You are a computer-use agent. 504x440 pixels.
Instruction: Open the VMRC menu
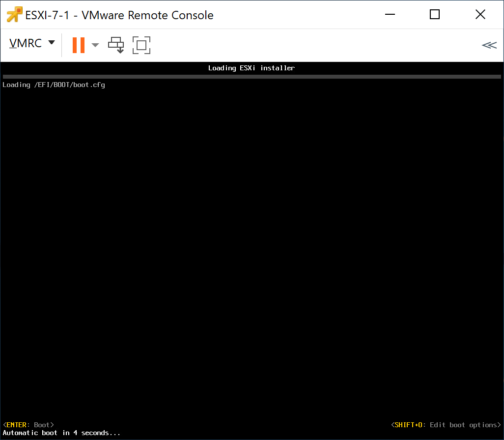coord(26,43)
